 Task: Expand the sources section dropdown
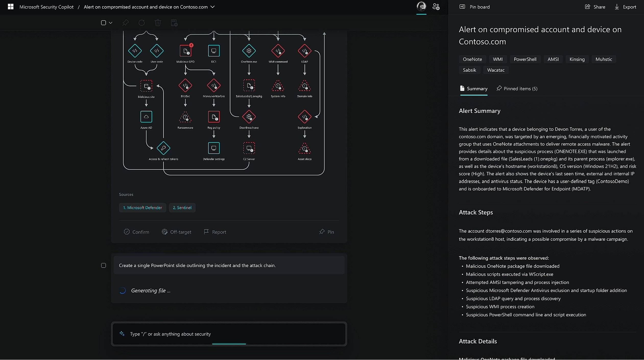point(126,194)
